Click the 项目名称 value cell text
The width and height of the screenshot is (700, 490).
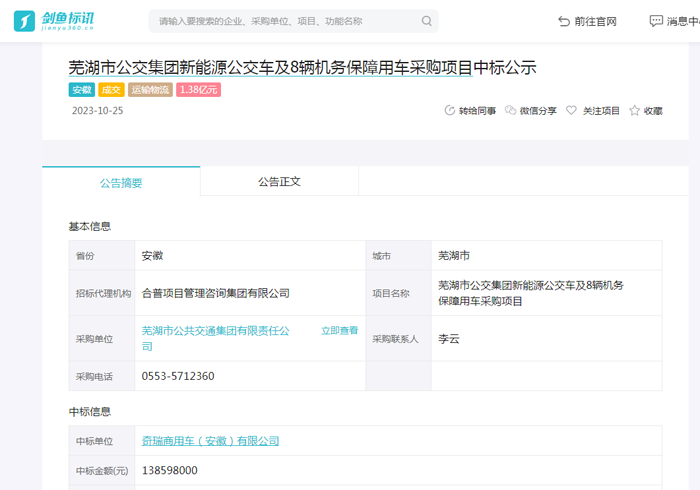point(531,293)
